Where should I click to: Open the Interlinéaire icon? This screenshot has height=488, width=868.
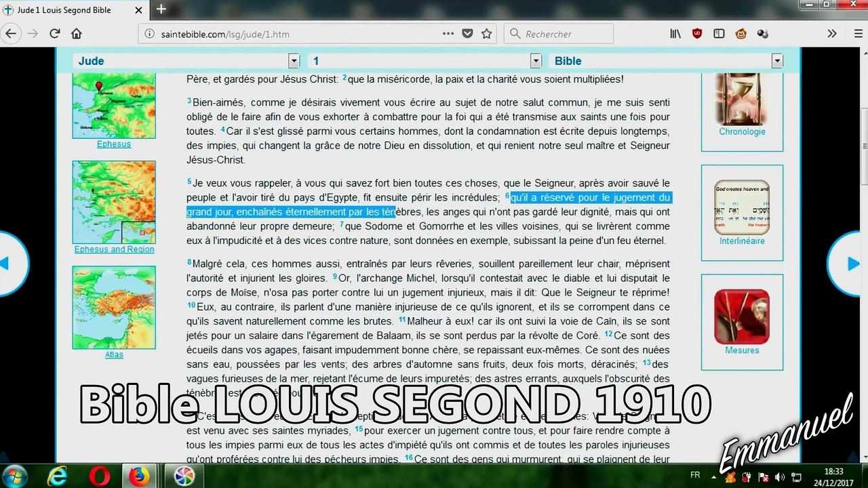(742, 207)
